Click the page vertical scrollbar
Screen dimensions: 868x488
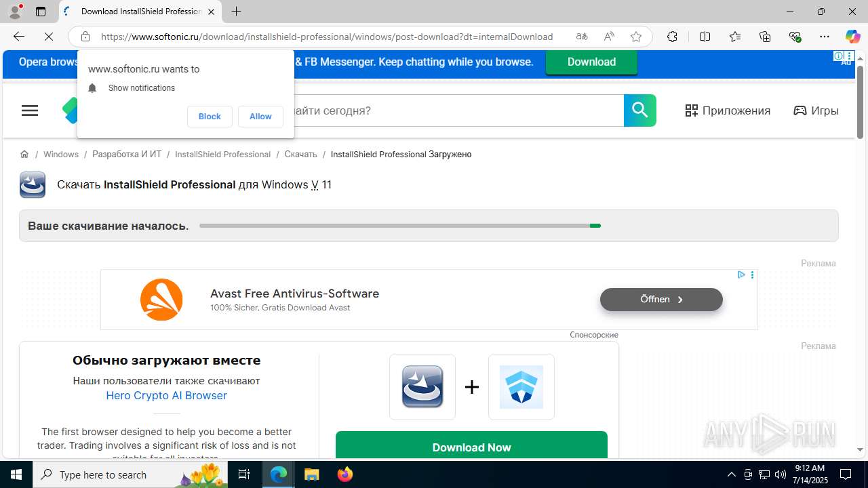tap(860, 102)
